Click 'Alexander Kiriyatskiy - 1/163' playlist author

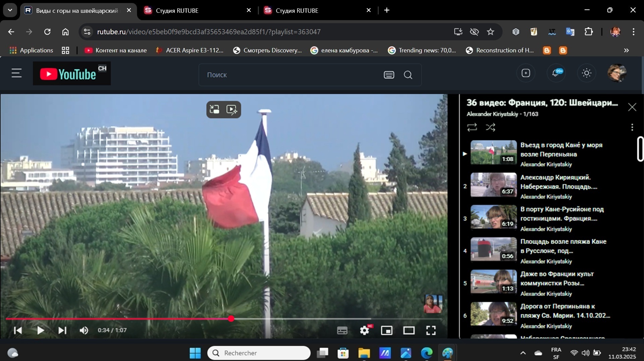[x=502, y=114]
